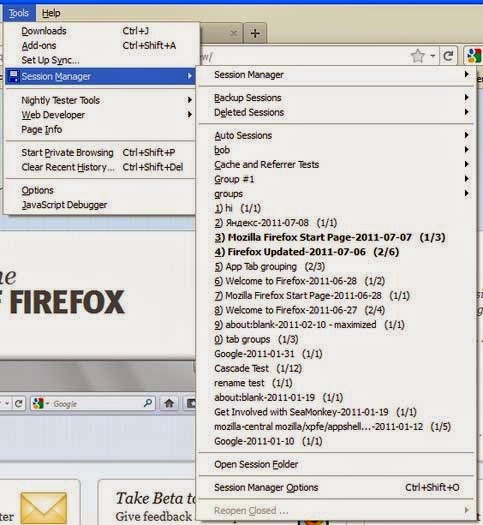483x525 pixels.
Task: Open Options in the Tools menu
Action: (x=100, y=190)
